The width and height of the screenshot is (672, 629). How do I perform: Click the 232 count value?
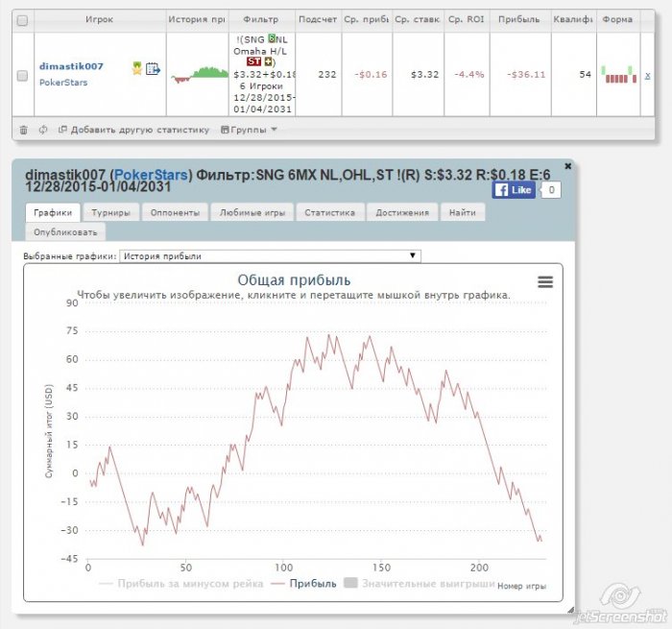[x=327, y=75]
